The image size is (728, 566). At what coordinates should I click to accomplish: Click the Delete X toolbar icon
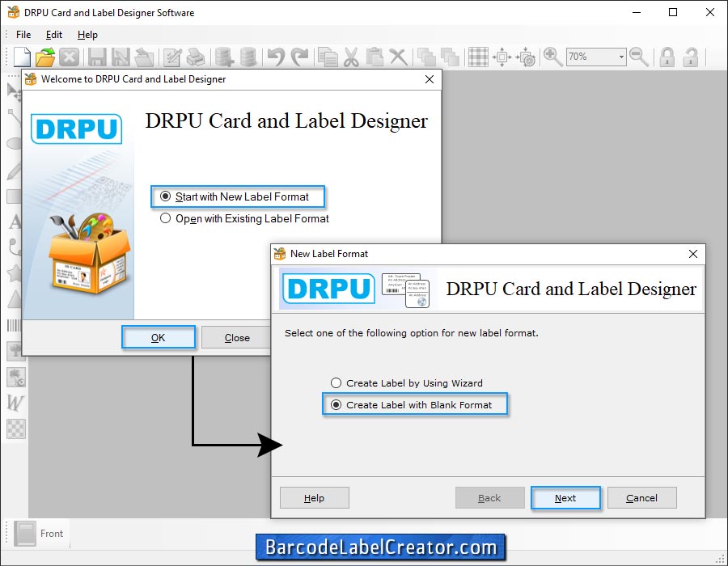pos(398,57)
